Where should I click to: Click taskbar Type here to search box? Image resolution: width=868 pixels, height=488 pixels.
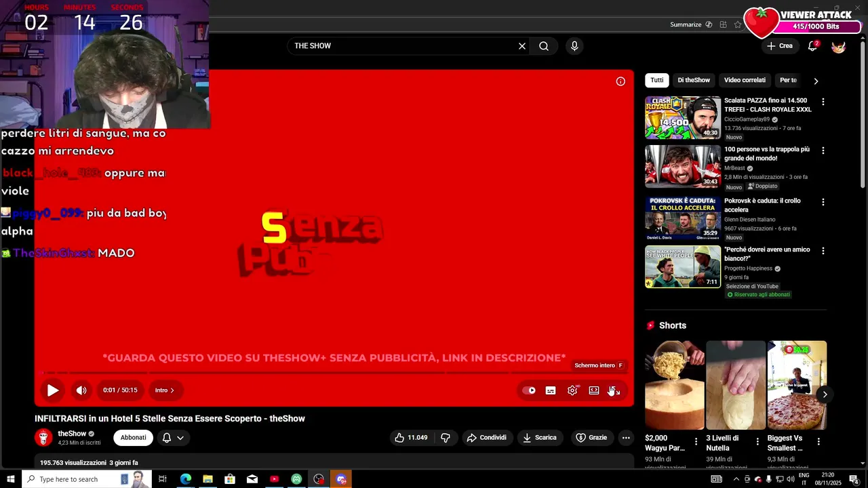87,479
